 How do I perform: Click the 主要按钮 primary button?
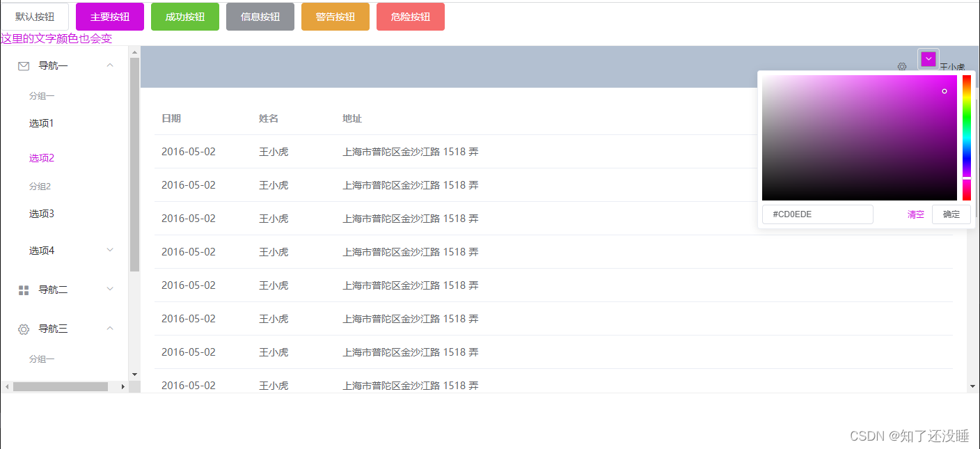point(110,17)
